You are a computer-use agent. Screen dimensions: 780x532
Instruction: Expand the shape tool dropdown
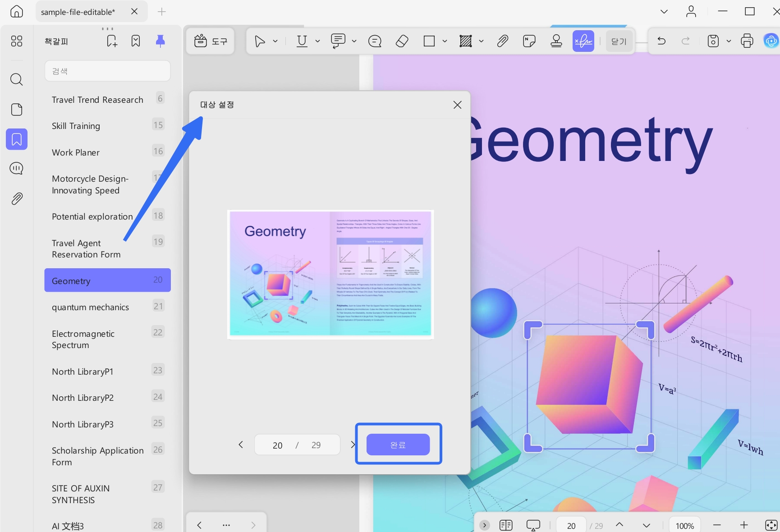445,41
